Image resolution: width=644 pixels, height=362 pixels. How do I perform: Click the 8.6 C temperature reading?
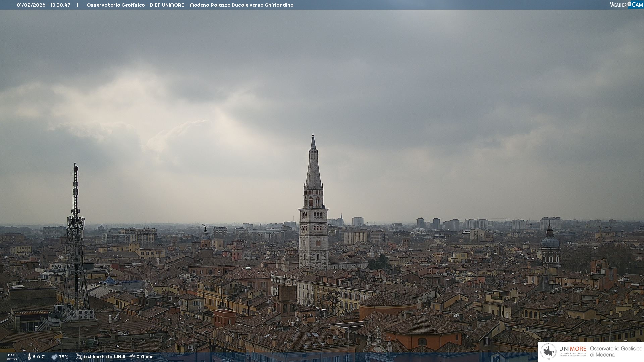(39, 357)
